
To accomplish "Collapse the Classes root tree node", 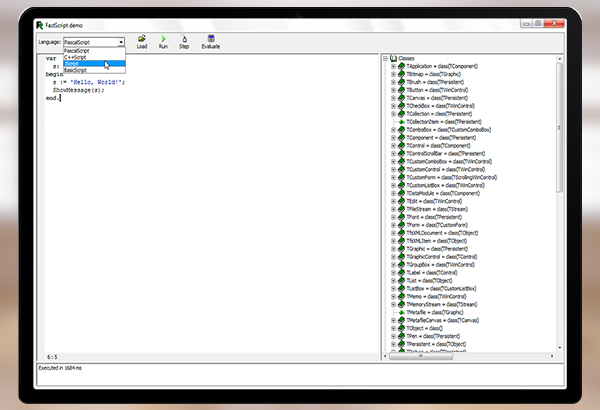I will pos(386,58).
